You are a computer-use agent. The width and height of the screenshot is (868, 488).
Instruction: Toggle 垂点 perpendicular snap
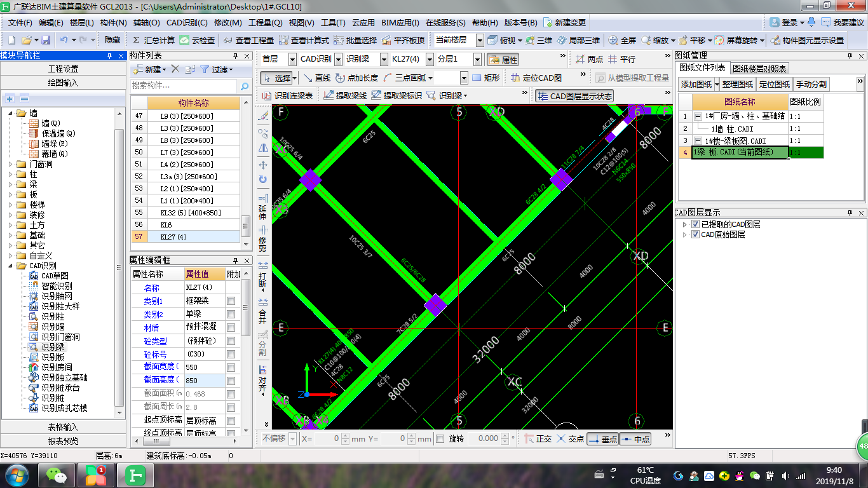pyautogui.click(x=602, y=438)
